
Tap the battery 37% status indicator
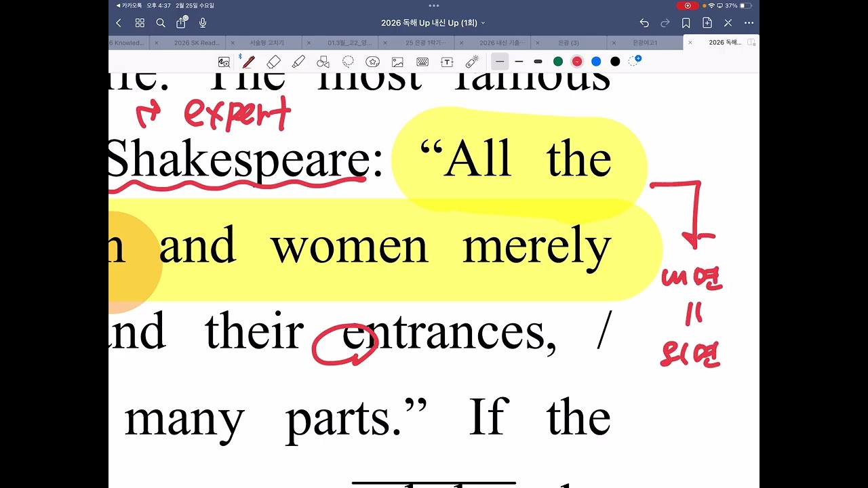(738, 5)
